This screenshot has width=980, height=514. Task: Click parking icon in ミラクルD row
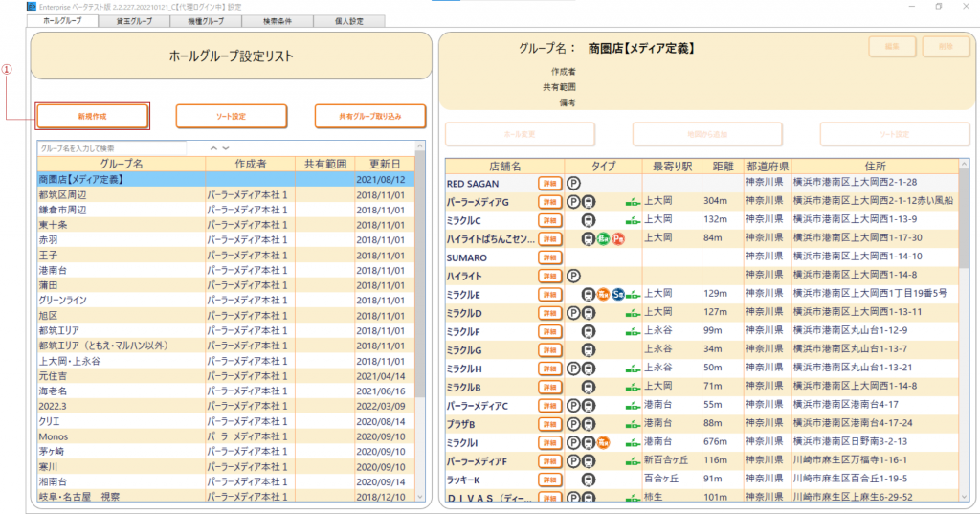click(573, 313)
